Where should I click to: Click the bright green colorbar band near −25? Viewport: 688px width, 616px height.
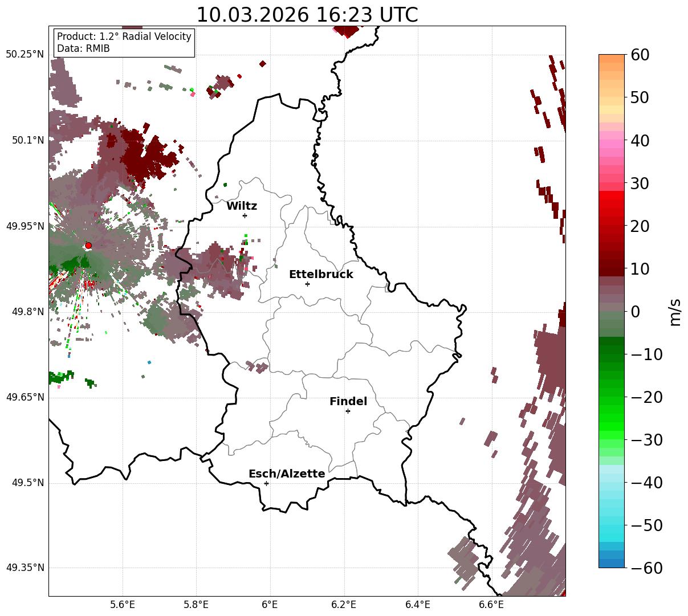612,418
